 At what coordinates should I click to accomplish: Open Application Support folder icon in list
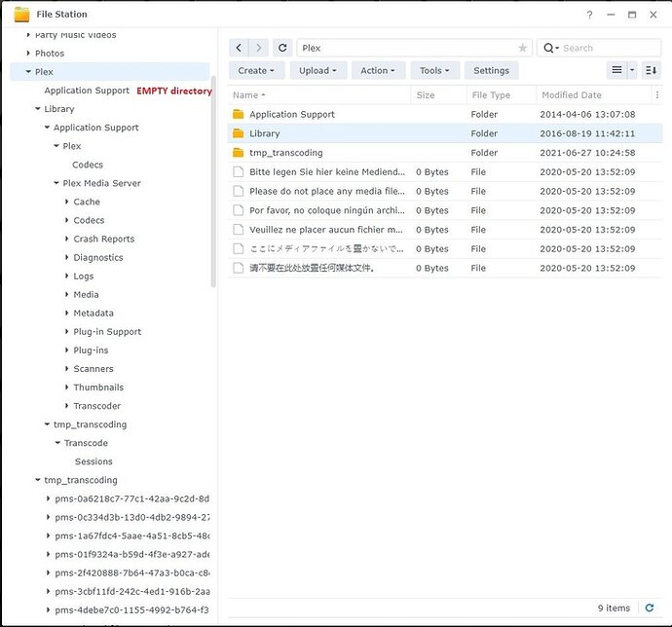point(239,115)
